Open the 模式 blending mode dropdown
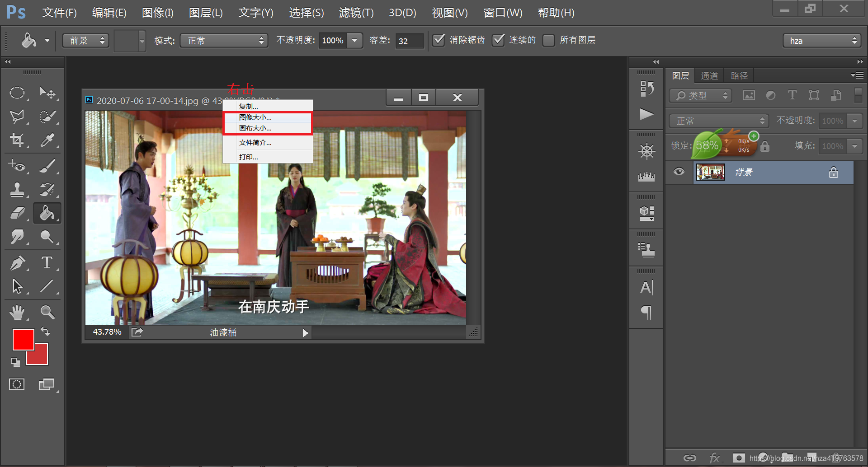 pyautogui.click(x=223, y=40)
